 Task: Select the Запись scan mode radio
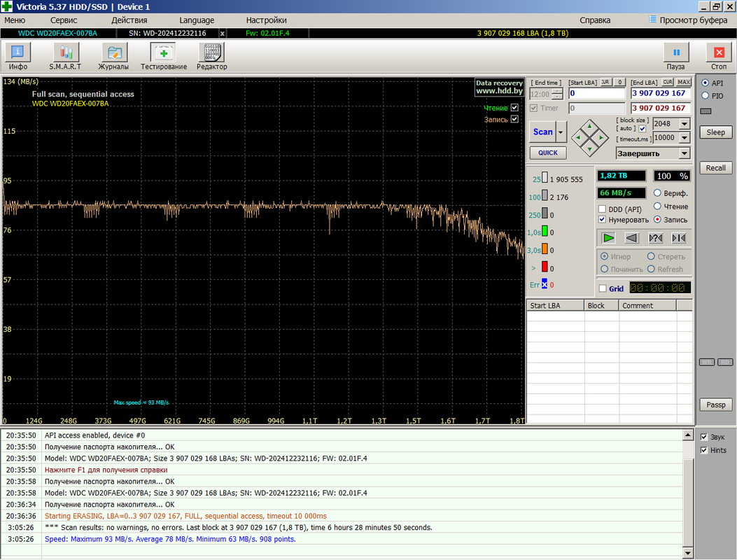pos(658,219)
